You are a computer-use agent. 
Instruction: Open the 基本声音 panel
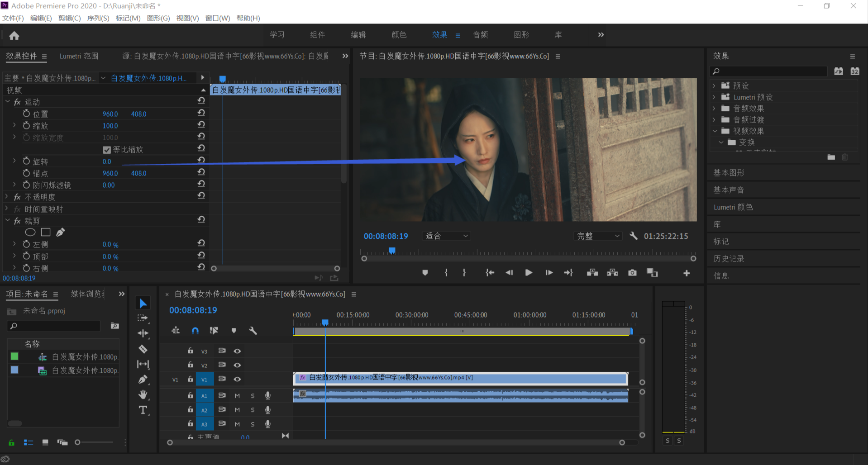click(729, 190)
